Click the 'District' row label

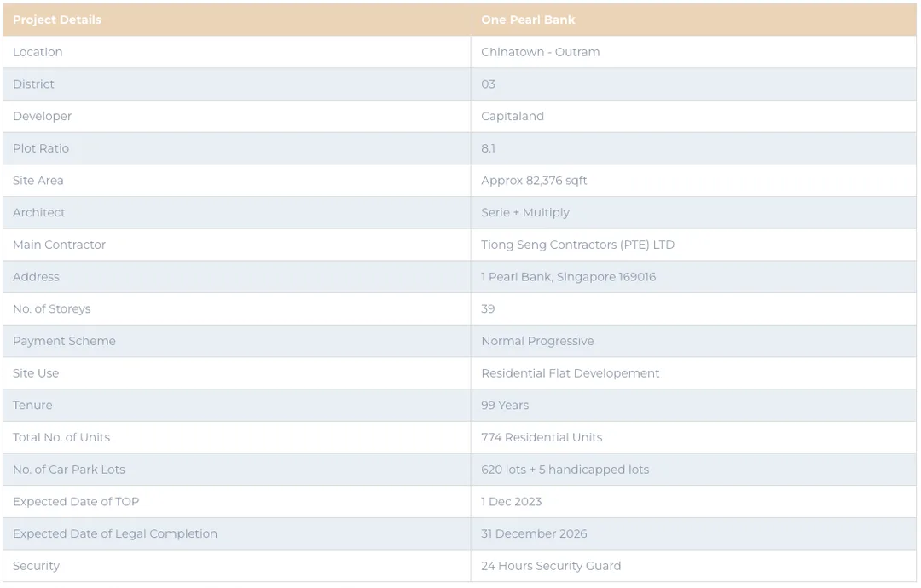point(33,84)
